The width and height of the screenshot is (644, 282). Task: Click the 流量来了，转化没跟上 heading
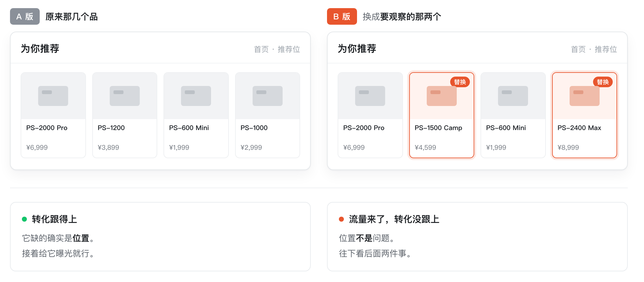pyautogui.click(x=394, y=219)
